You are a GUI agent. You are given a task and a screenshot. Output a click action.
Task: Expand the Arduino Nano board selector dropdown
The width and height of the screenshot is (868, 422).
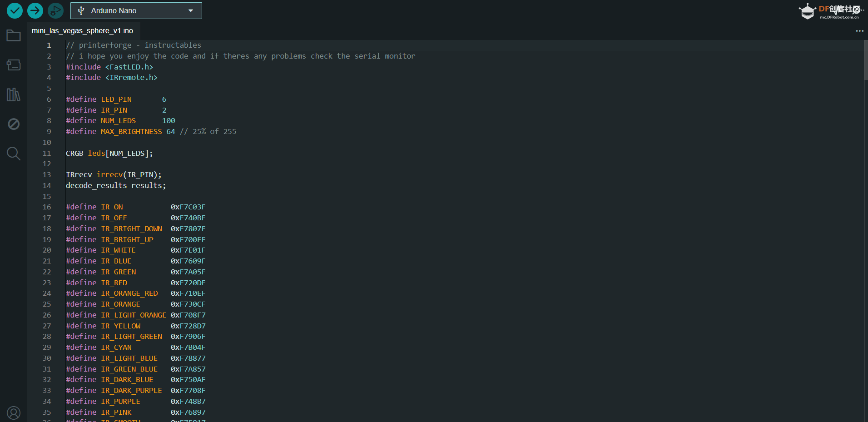(x=136, y=10)
